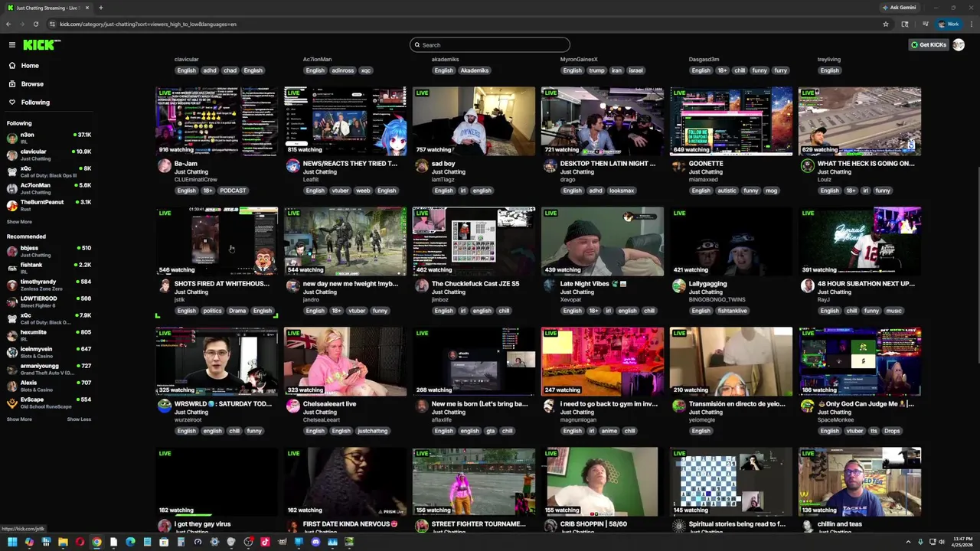Open the Louiz channel avatar

pyautogui.click(x=808, y=166)
